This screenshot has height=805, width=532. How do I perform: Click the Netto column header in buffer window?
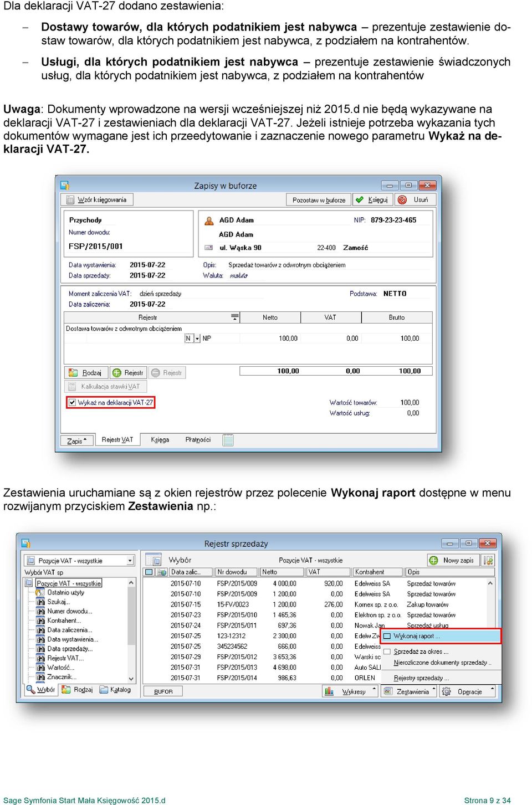click(270, 317)
